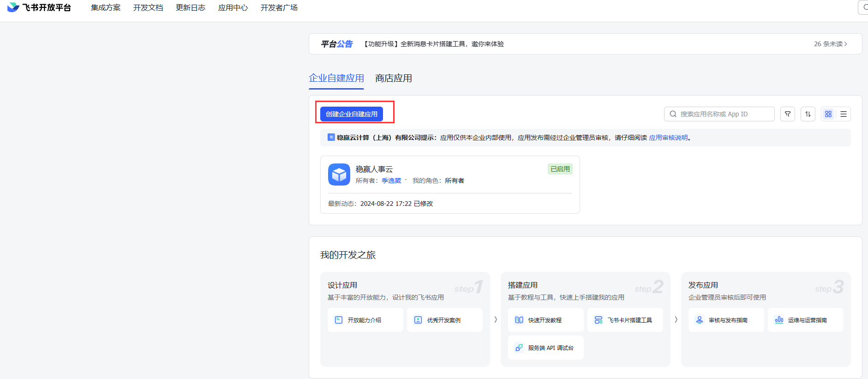View the 26 unread announcements
Image resolution: width=868 pixels, height=379 pixels.
[x=831, y=44]
